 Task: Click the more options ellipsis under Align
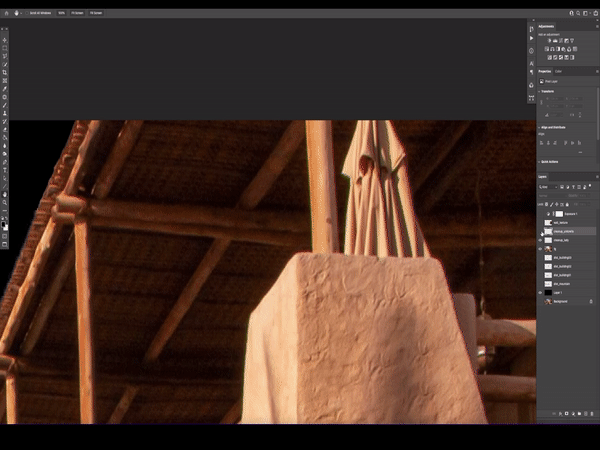pyautogui.click(x=580, y=152)
